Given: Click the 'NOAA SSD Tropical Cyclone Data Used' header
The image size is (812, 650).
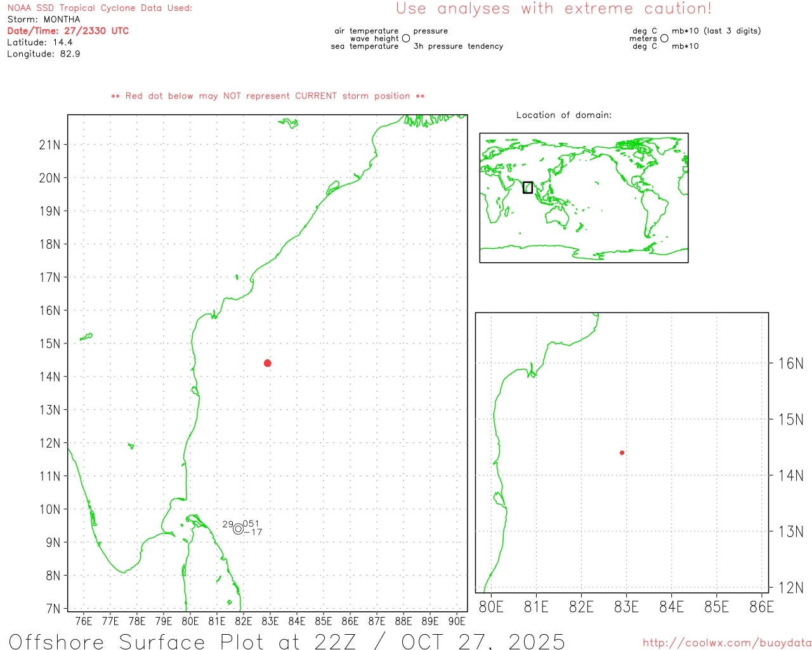Looking at the screenshot, I should coord(100,8).
